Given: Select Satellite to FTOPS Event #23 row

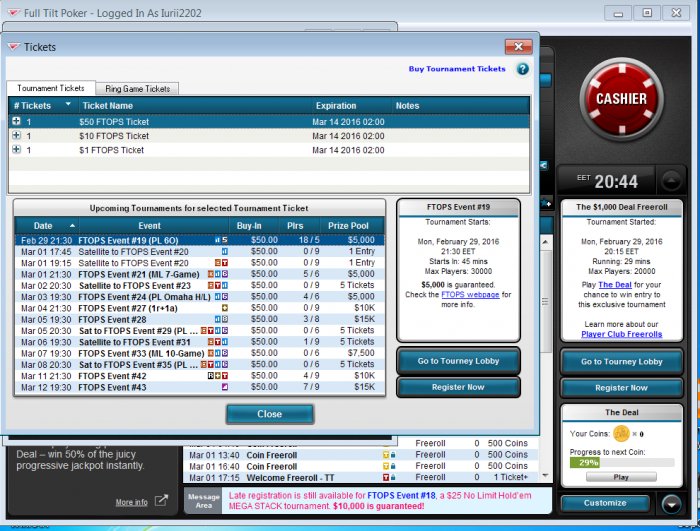Looking at the screenshot, I should tap(200, 285).
